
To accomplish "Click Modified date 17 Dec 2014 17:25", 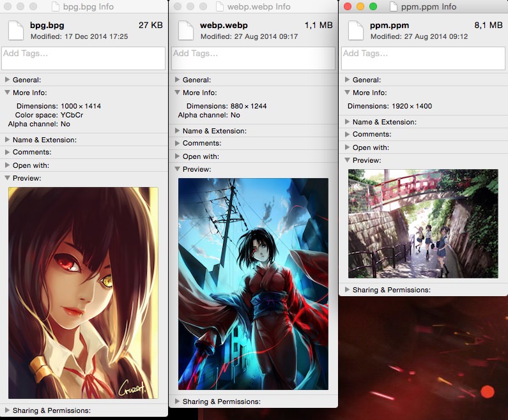I will click(x=96, y=36).
